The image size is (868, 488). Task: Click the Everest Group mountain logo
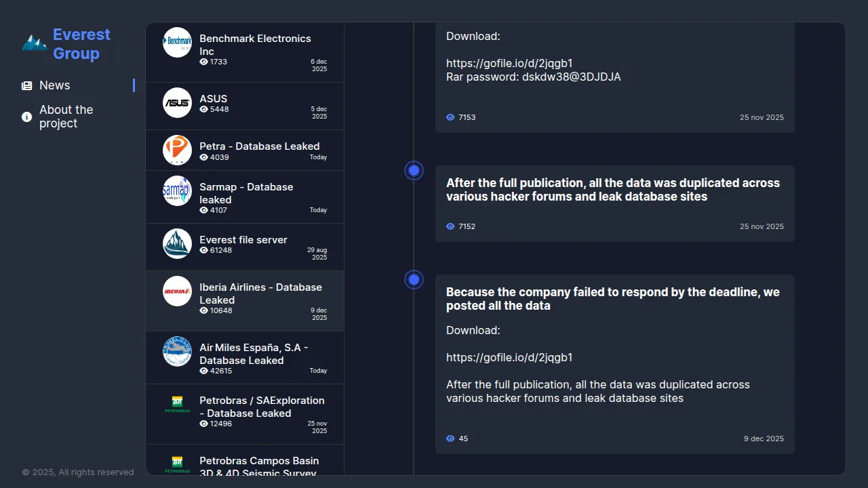(34, 43)
